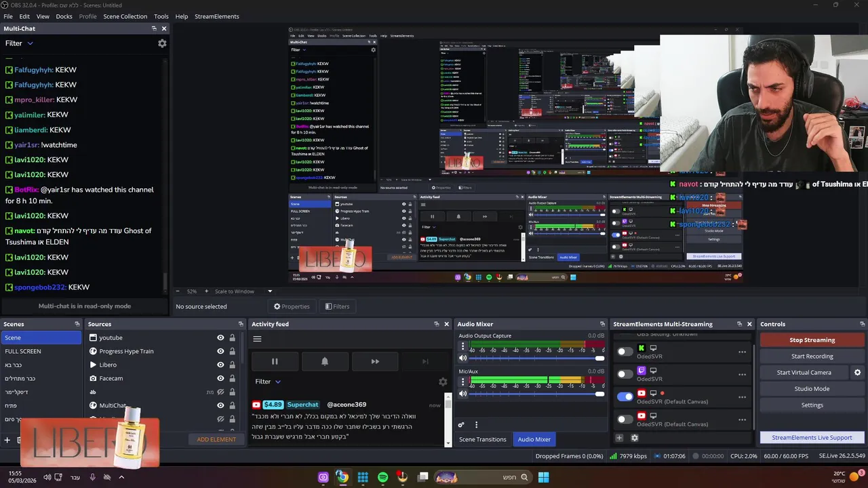
Task: Unlock the youtube source lock
Action: pos(232,338)
